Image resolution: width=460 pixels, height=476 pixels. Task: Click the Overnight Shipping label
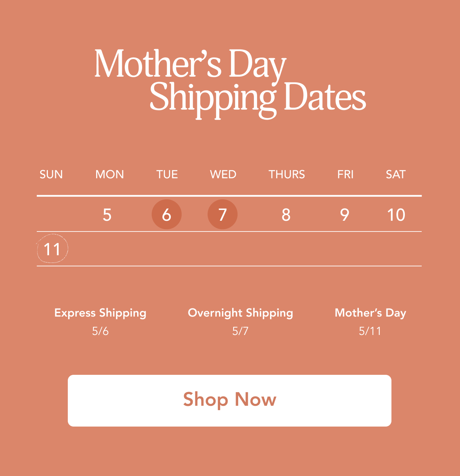tap(241, 313)
